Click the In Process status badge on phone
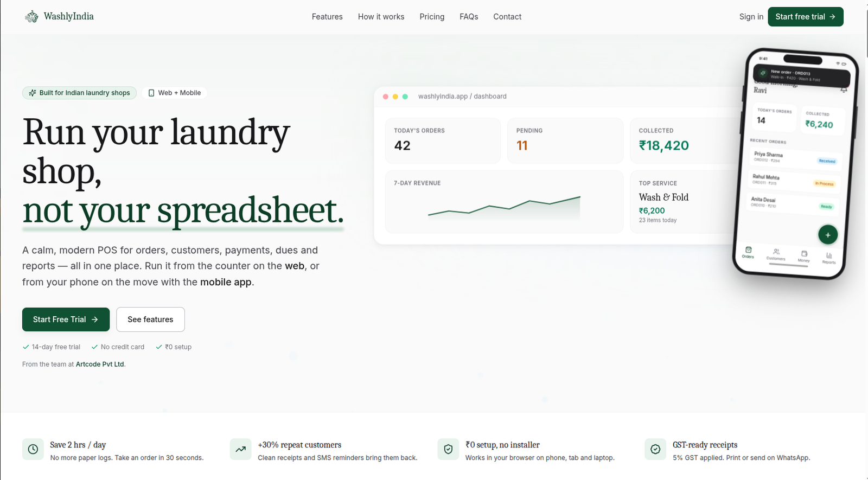Screen dimensions: 868x480 825,184
